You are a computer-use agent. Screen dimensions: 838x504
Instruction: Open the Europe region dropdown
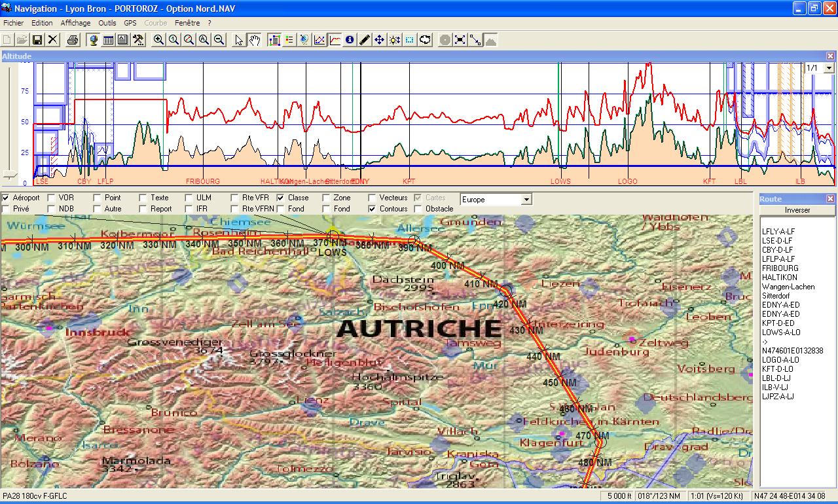(x=527, y=200)
